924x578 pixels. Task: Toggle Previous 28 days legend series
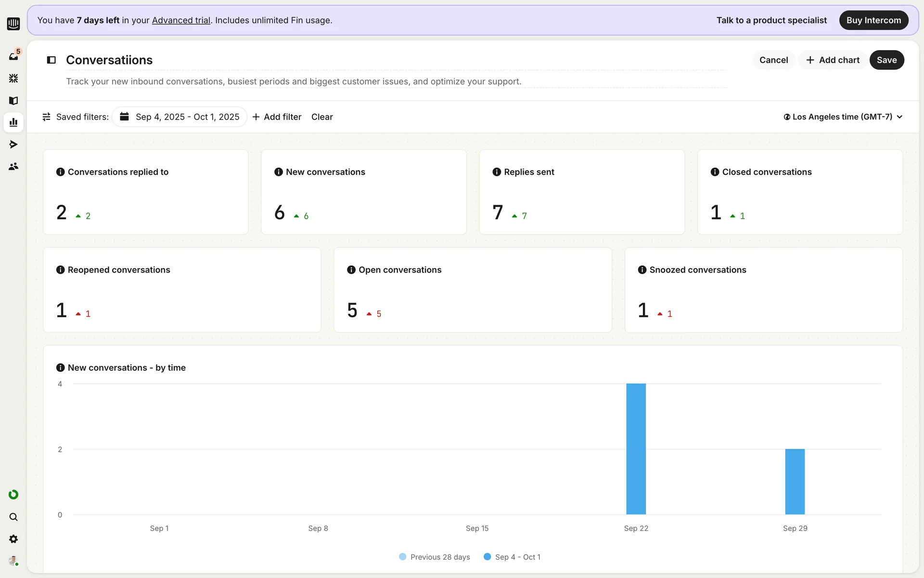click(x=435, y=557)
